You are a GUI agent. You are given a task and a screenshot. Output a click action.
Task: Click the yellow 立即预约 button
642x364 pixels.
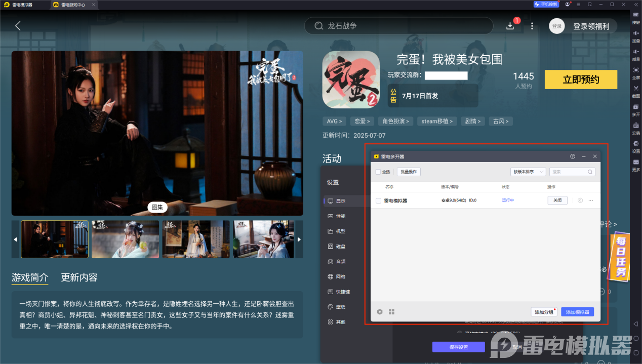point(581,79)
